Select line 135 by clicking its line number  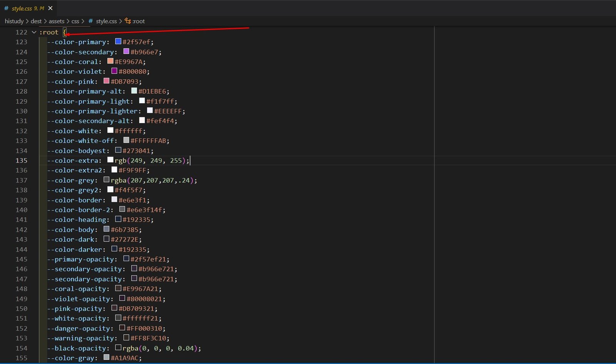tap(22, 160)
